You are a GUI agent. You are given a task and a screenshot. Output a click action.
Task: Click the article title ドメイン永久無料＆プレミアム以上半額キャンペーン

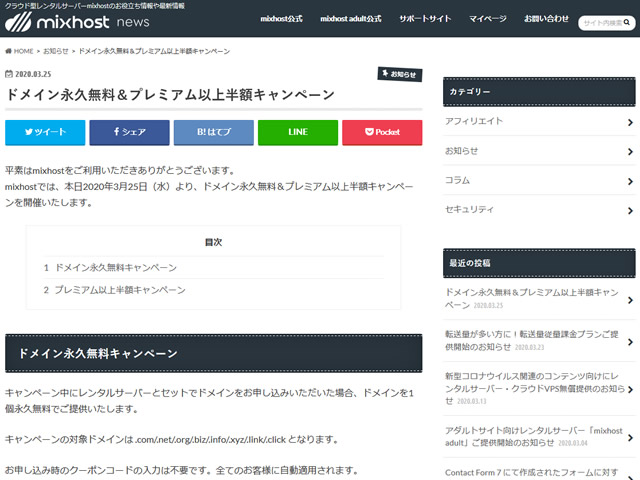tap(171, 95)
